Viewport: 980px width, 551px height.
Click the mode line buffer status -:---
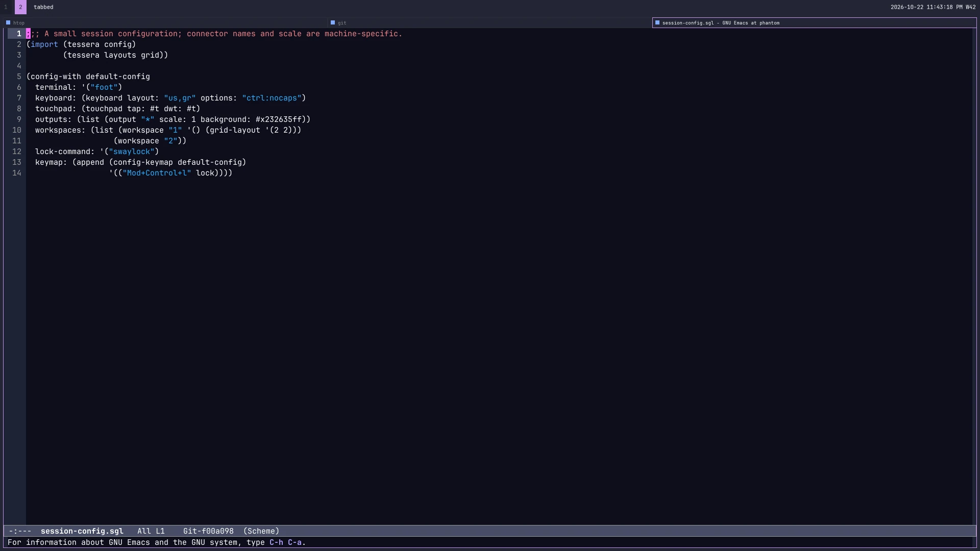20,531
